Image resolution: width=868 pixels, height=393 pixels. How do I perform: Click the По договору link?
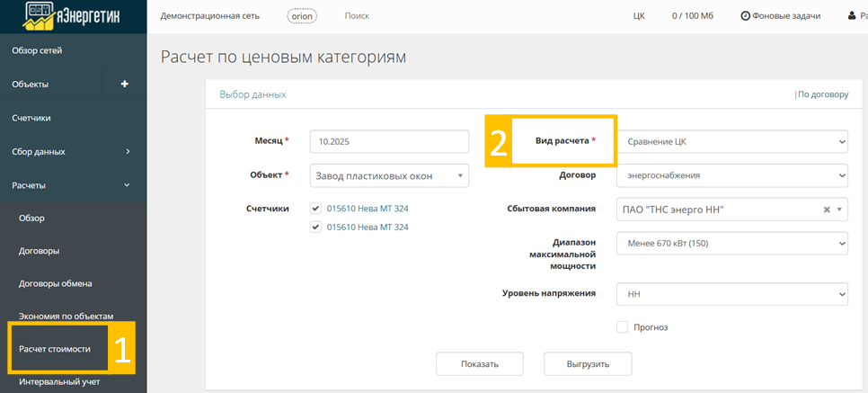[x=823, y=94]
